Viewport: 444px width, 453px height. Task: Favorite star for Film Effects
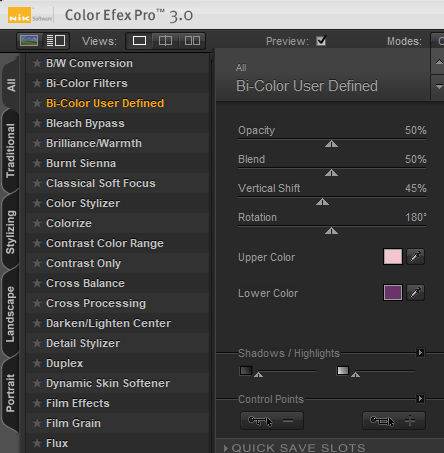tap(37, 403)
